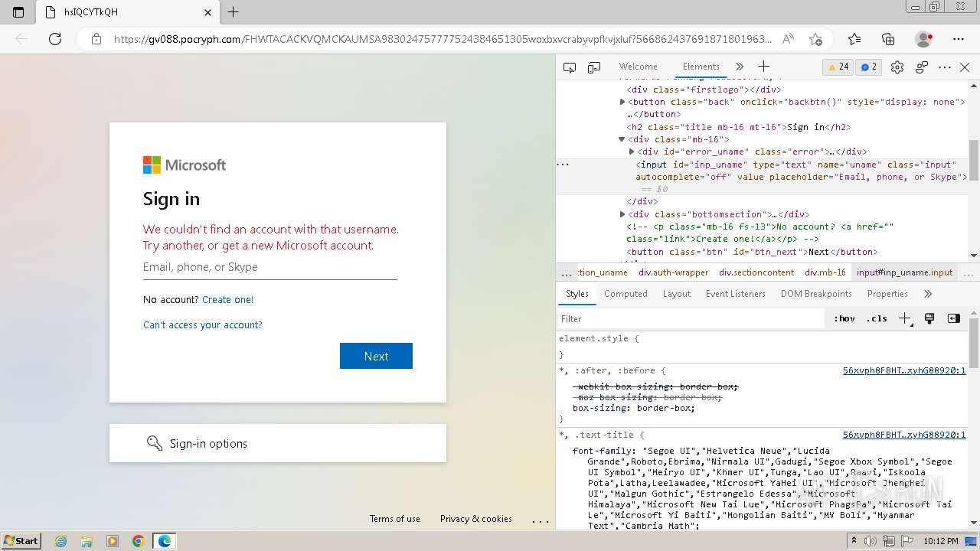
Task: View site information lock icon
Action: [x=96, y=39]
